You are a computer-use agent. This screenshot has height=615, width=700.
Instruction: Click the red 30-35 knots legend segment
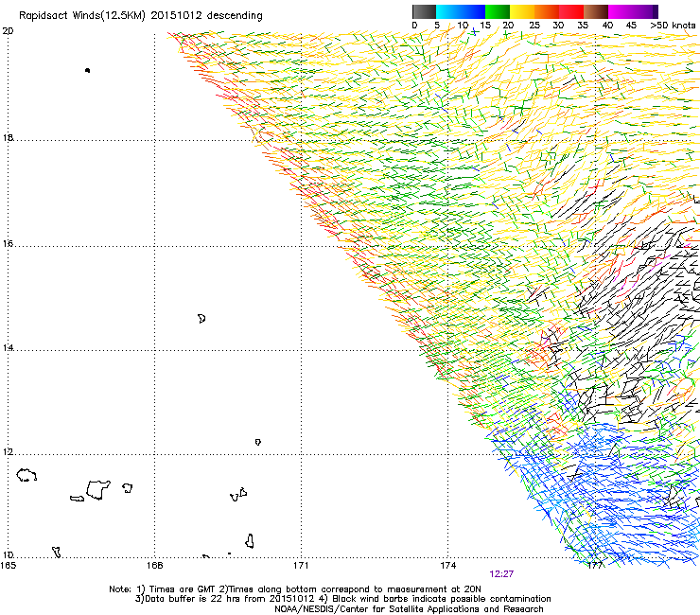pyautogui.click(x=571, y=11)
